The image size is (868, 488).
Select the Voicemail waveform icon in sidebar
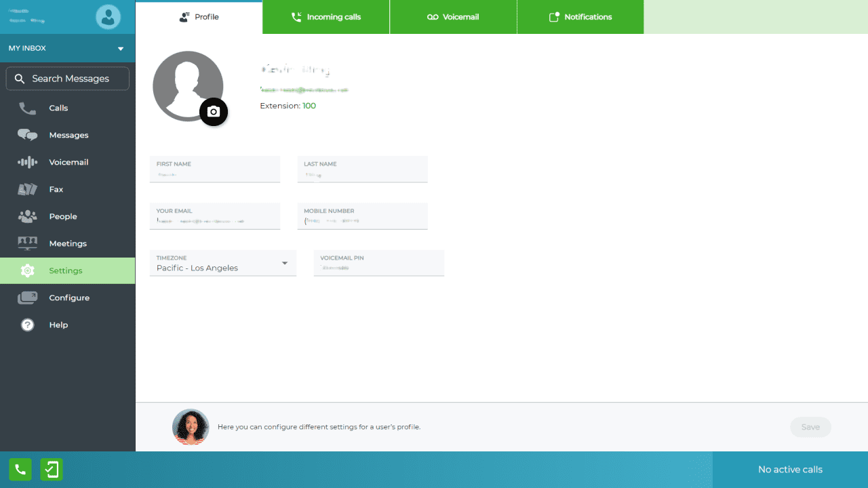tap(27, 163)
